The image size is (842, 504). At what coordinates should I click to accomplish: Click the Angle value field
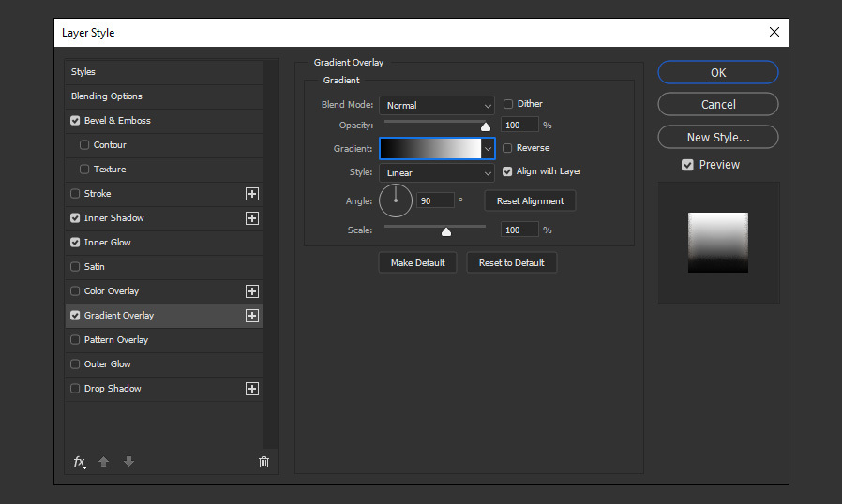[435, 200]
